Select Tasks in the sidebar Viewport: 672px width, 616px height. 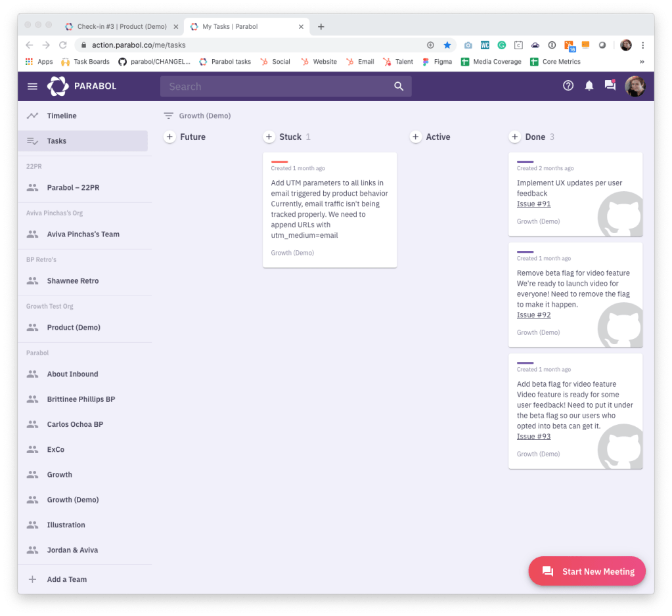point(83,141)
